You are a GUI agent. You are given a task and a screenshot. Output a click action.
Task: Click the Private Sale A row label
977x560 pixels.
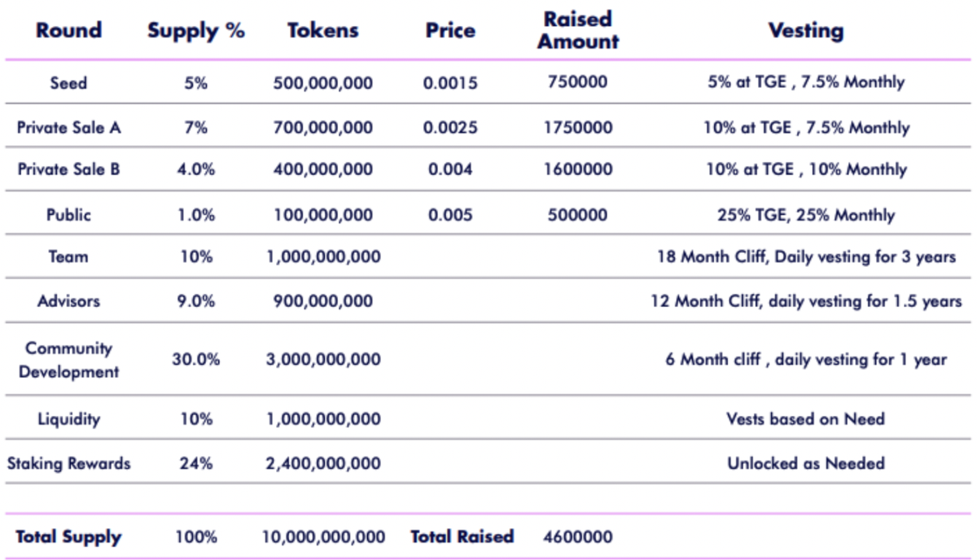point(68,128)
